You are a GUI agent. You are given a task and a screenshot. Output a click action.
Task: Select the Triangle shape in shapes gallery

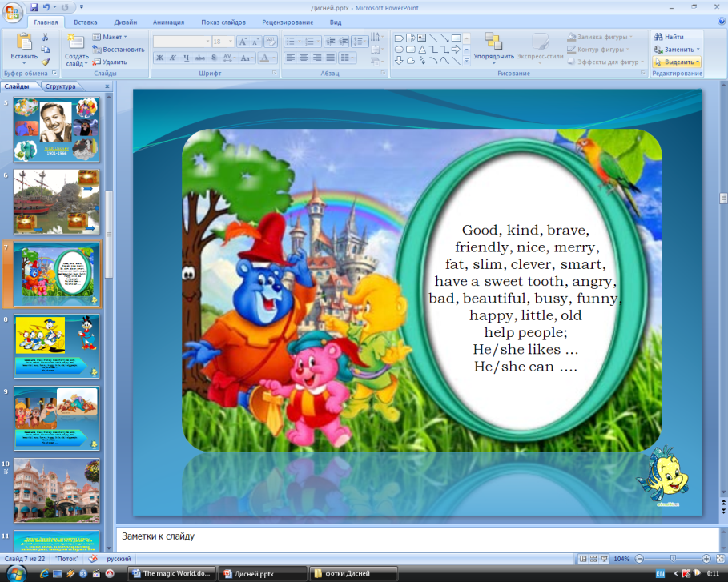421,49
